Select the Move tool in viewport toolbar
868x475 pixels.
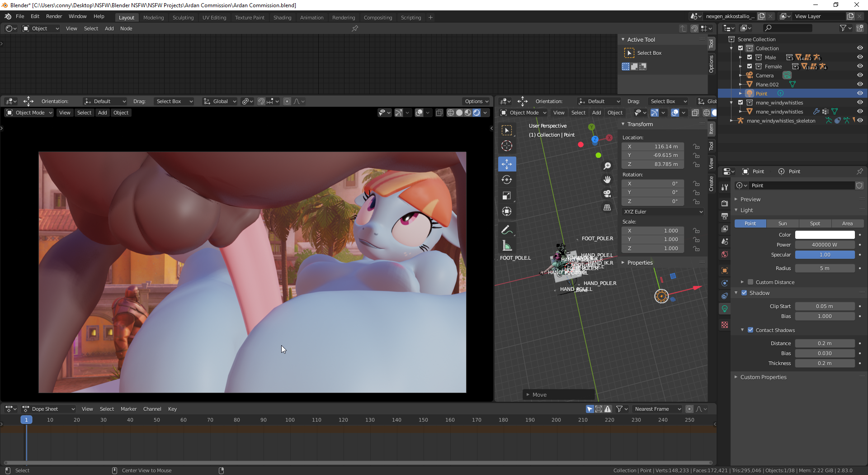click(x=507, y=164)
